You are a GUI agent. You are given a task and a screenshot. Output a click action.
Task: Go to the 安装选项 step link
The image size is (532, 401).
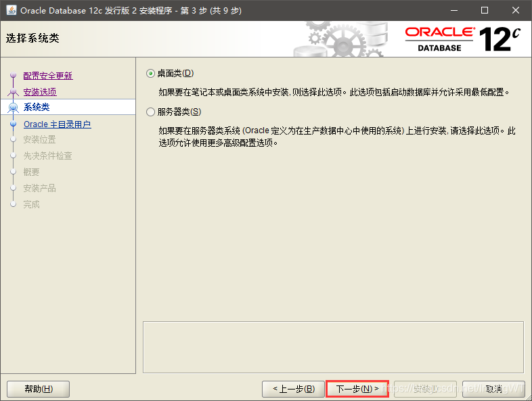pos(40,92)
